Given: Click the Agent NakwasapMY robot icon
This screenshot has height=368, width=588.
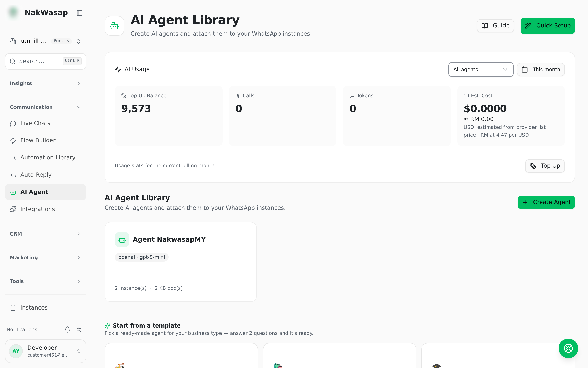Looking at the screenshot, I should [122, 240].
